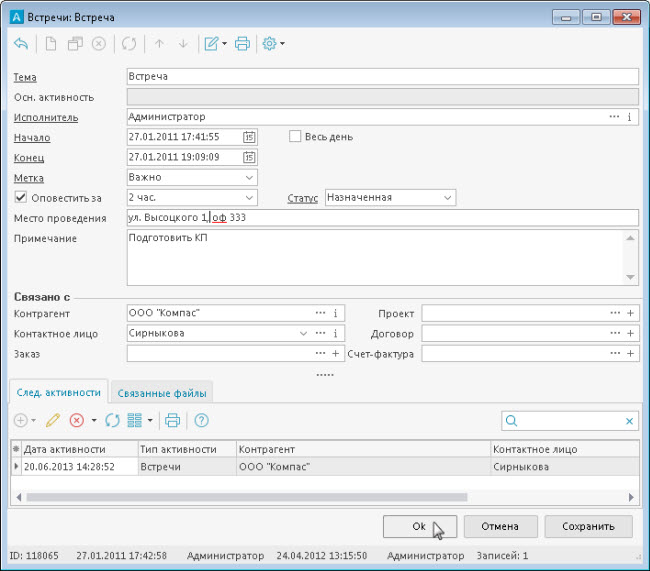The height and width of the screenshot is (571, 650).
Task: Open calendar picker for Начало date
Action: (x=249, y=137)
